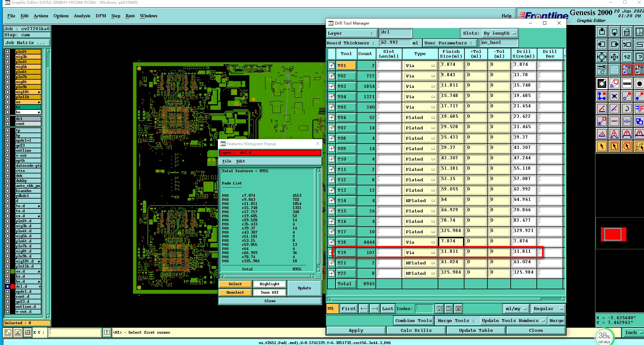Toggle the grid display icon
The width and height of the screenshot is (644, 345).
tap(614, 70)
